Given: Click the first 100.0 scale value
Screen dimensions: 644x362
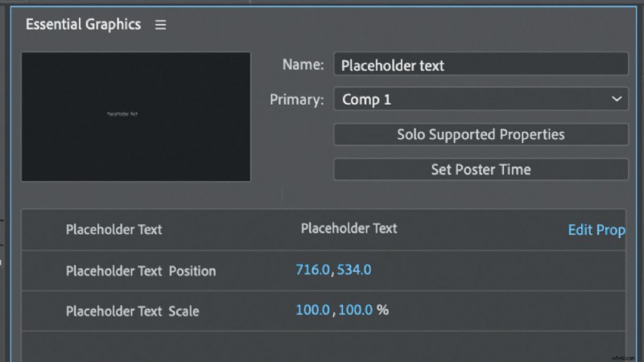Looking at the screenshot, I should click(x=313, y=310).
